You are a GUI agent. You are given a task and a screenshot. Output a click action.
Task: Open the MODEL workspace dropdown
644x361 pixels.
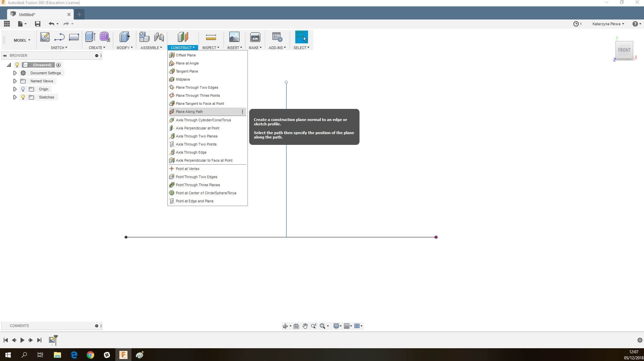pos(22,40)
